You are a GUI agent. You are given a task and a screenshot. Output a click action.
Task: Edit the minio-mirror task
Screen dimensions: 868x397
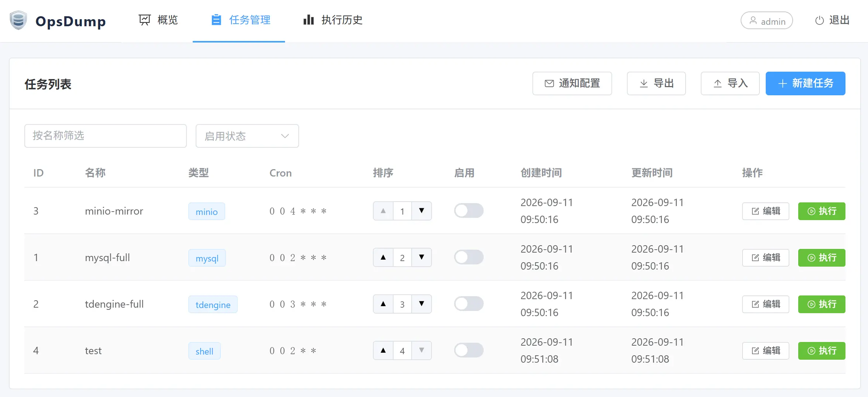pos(766,211)
